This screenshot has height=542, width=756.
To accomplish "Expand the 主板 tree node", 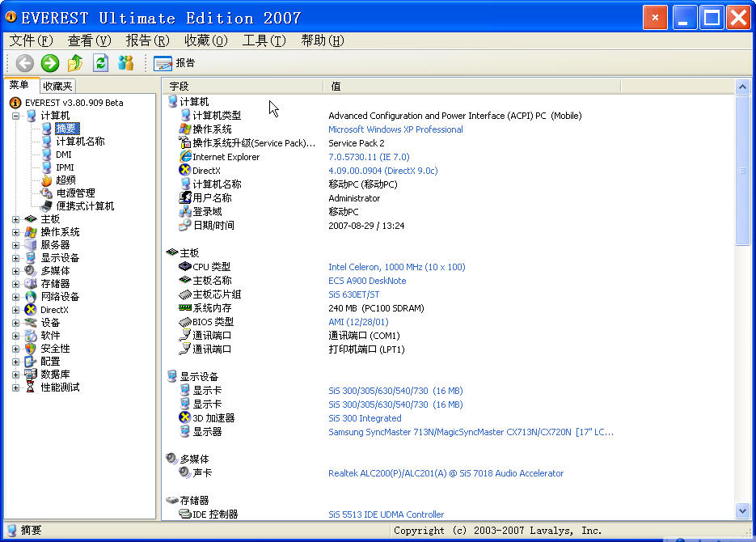I will (x=15, y=219).
